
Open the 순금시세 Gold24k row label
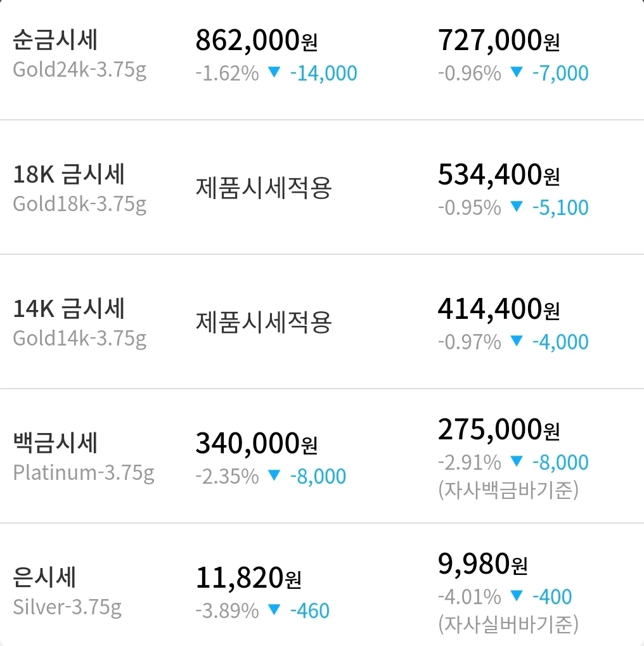79,53
